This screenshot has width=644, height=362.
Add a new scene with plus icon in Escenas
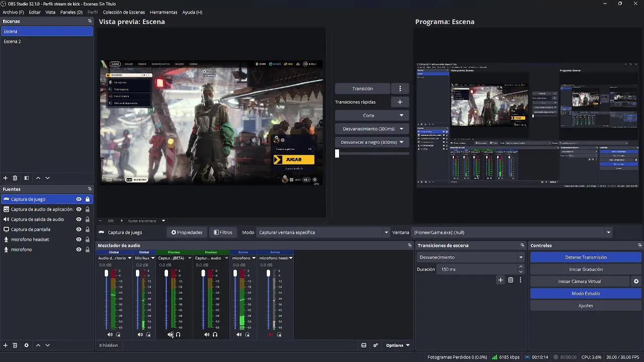click(6, 178)
